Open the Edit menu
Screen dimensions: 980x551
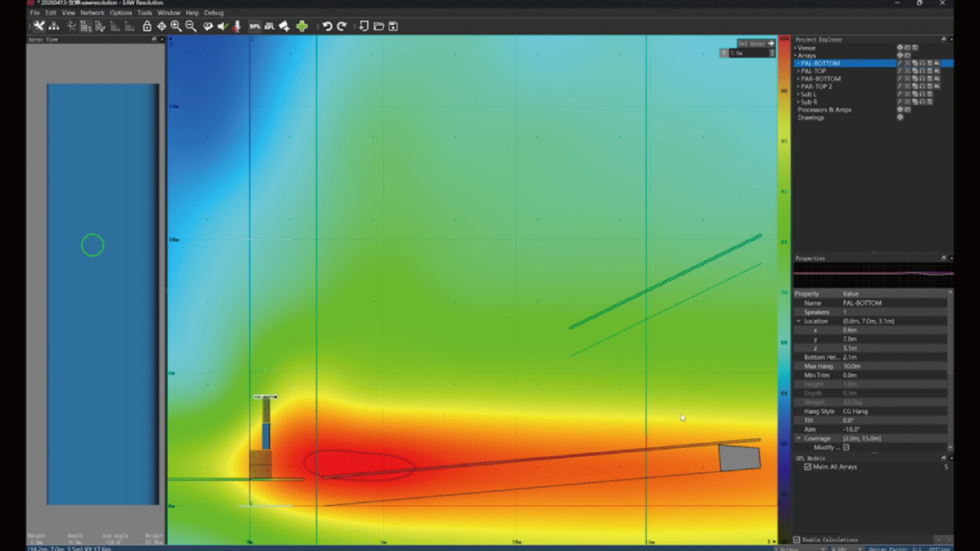(50, 13)
